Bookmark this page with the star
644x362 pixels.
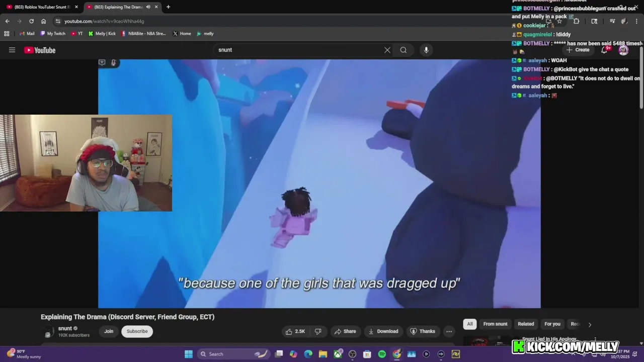coord(559,21)
